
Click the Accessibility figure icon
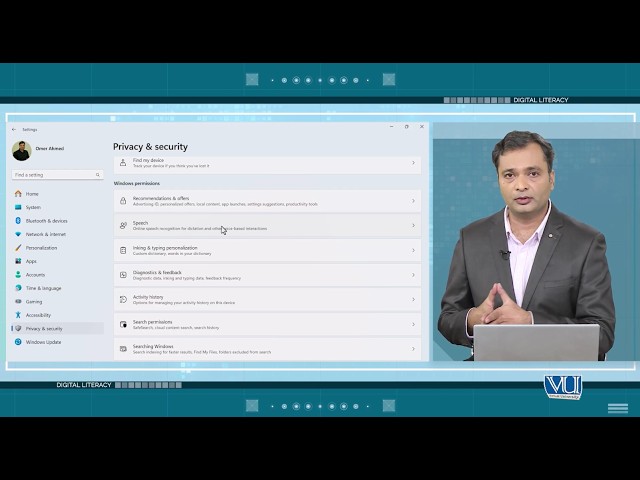[18, 315]
